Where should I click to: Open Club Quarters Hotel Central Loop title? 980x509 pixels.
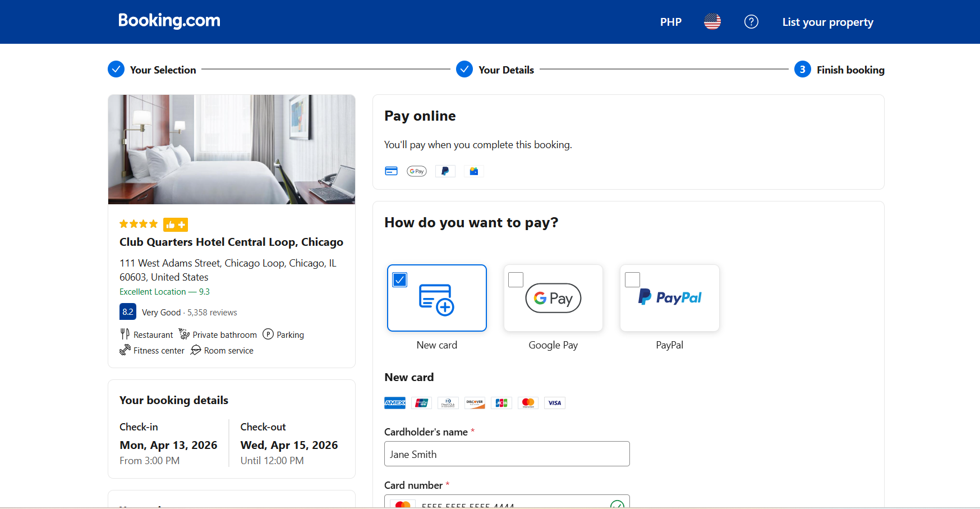point(231,242)
